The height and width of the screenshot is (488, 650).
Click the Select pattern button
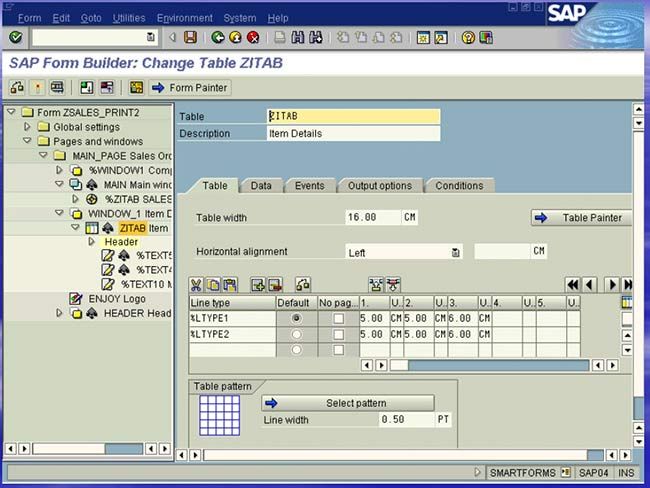coord(348,403)
